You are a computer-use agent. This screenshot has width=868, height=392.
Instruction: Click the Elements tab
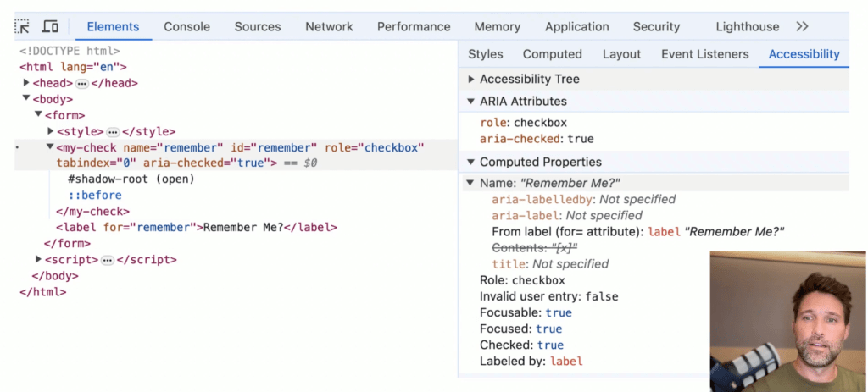pos(113,26)
